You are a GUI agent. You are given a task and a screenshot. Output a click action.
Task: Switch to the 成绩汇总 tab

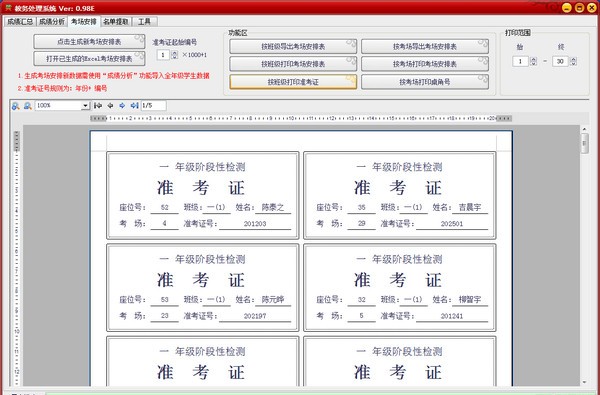pos(20,21)
